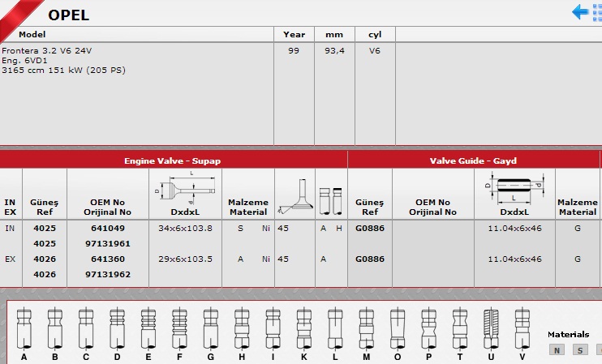Image resolution: width=602 pixels, height=364 pixels.
Task: Choose valve stem type V diagram
Action: pos(521,328)
